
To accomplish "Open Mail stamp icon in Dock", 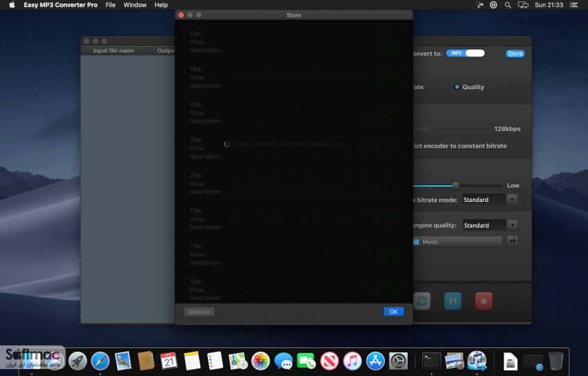I will click(x=123, y=361).
